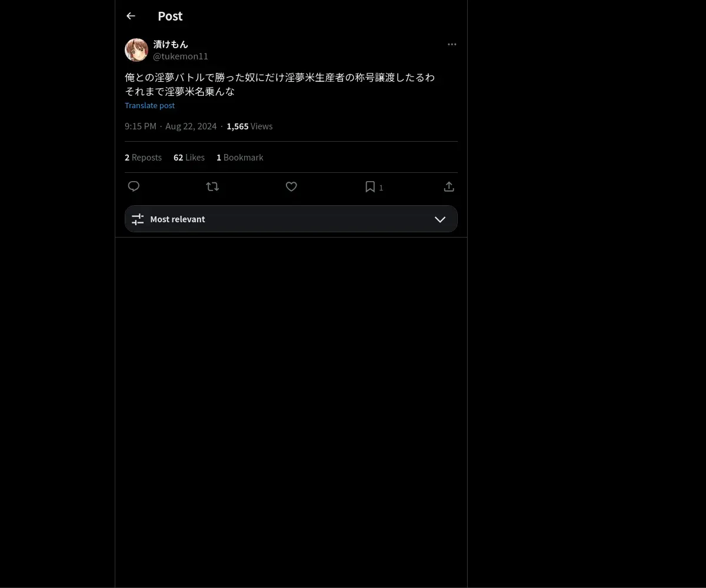Image resolution: width=706 pixels, height=588 pixels.
Task: Click the sliders icon beside Most relevant
Action: point(138,219)
